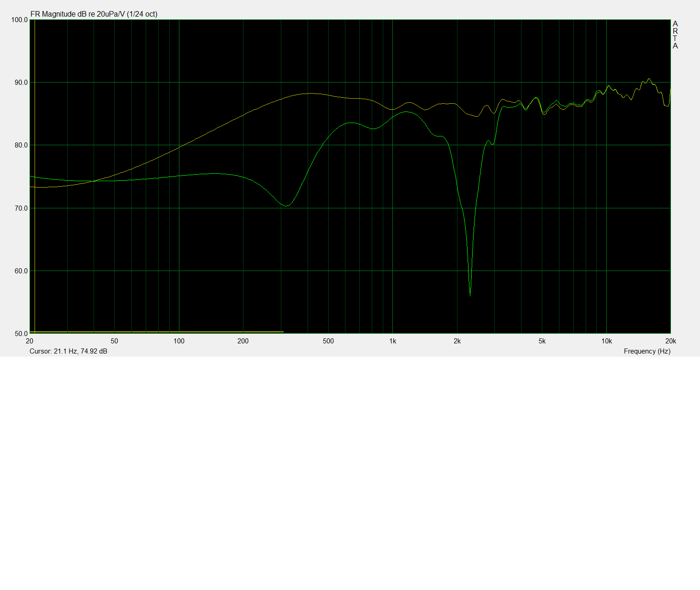Click the white cursor line near 20 Hz
The image size is (700, 590).
tap(35, 184)
